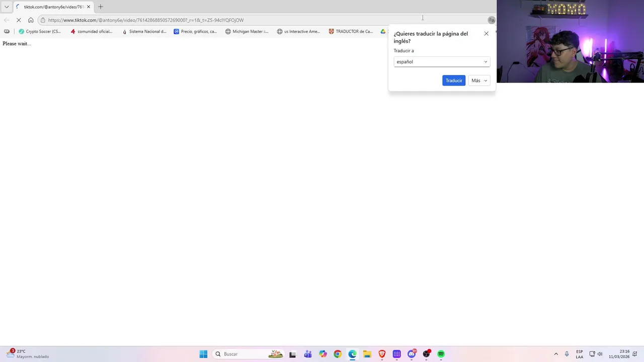Open Google Chrome from taskbar
The image size is (644, 362).
click(338, 354)
